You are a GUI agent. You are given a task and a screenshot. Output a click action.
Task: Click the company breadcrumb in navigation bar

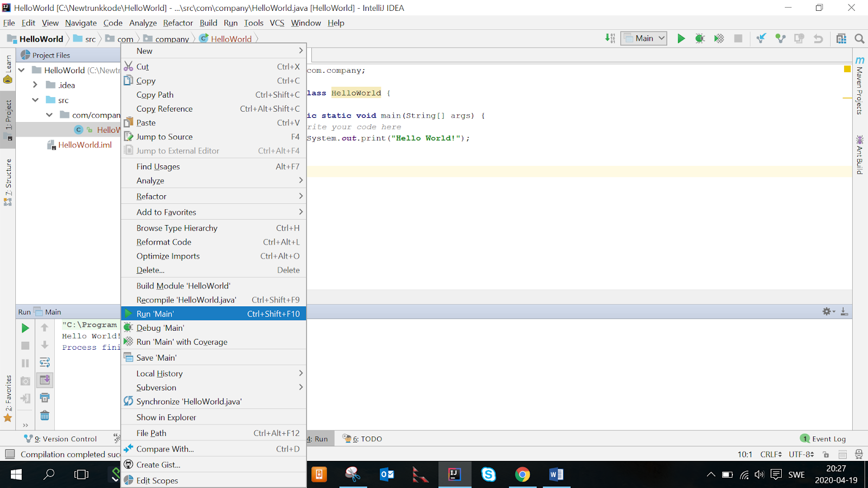point(171,38)
